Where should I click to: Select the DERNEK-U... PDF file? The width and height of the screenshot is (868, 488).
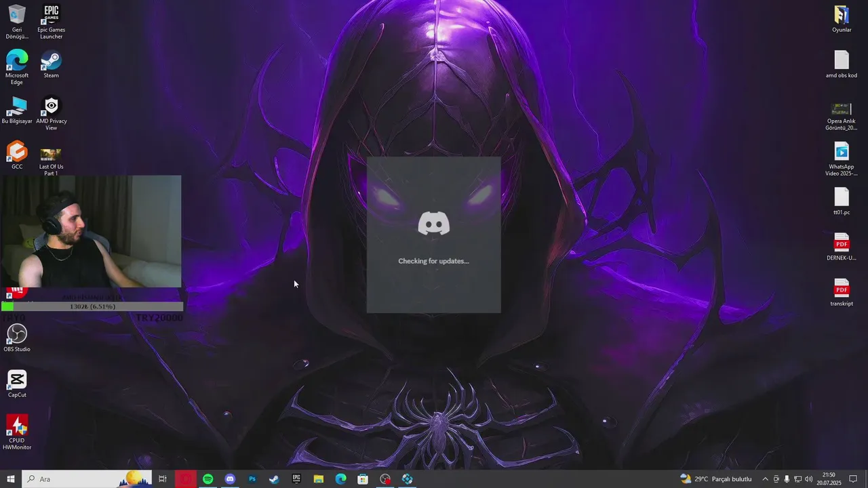842,247
